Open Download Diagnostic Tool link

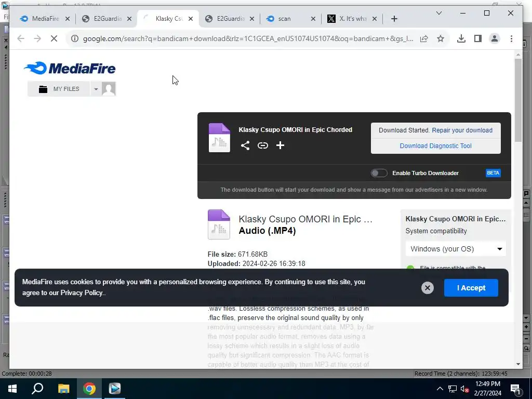pyautogui.click(x=436, y=146)
